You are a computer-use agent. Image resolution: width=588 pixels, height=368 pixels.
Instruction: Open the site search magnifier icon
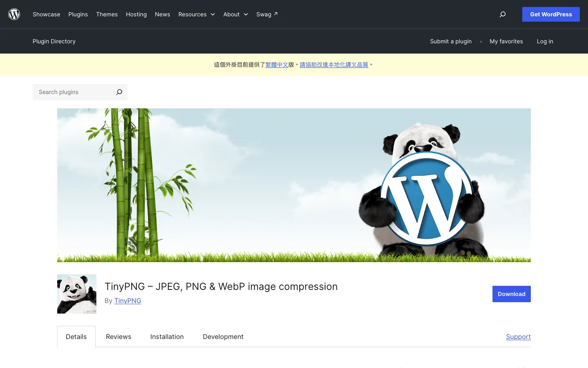503,14
